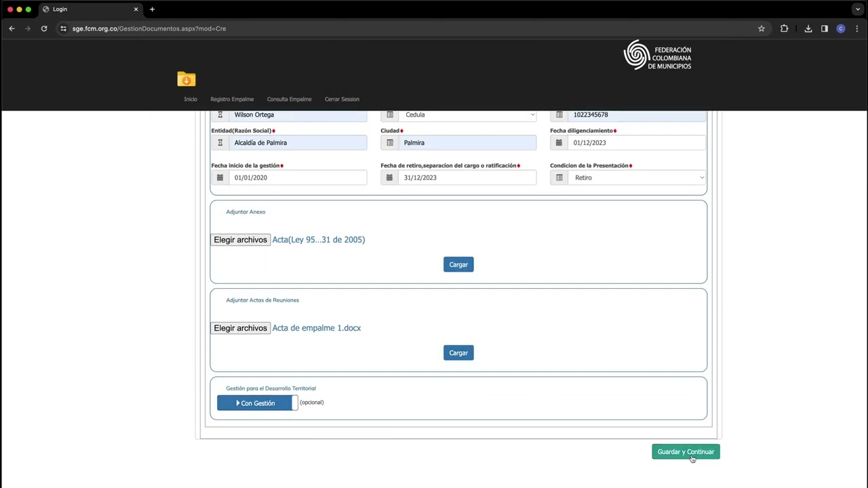
Task: Click the Alcaldía de Palmira entity field
Action: pyautogui.click(x=298, y=142)
